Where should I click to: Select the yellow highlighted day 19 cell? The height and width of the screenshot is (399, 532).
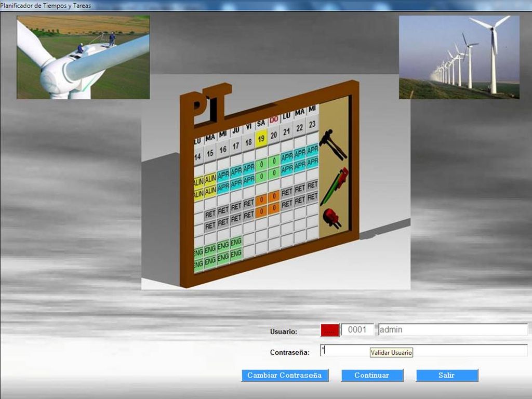pos(261,139)
